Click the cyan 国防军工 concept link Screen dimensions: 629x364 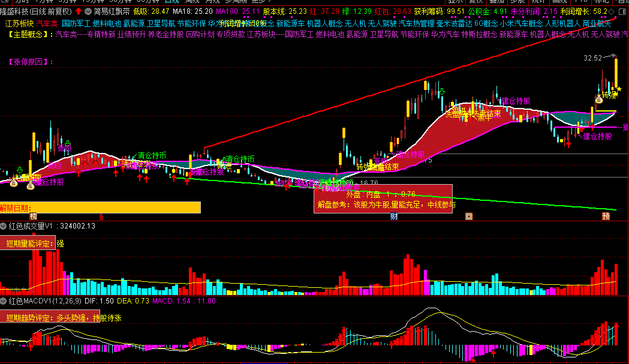76,23
